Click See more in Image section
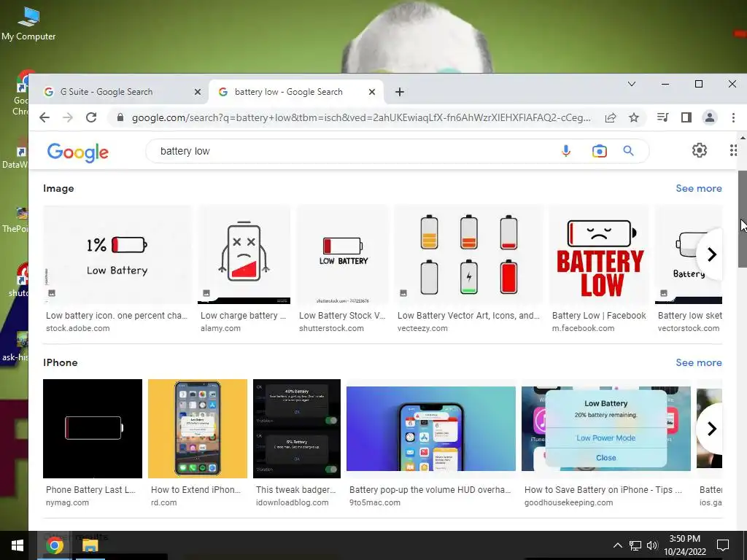The image size is (747, 560). click(698, 188)
